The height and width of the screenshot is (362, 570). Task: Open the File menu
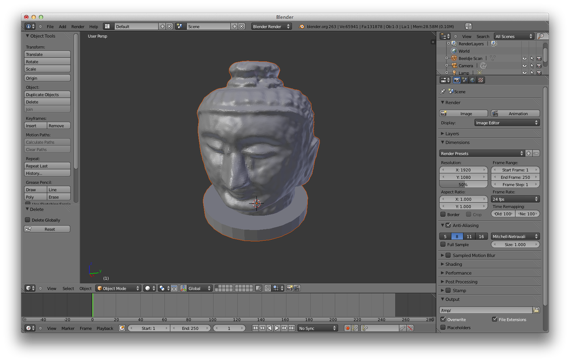(x=50, y=27)
